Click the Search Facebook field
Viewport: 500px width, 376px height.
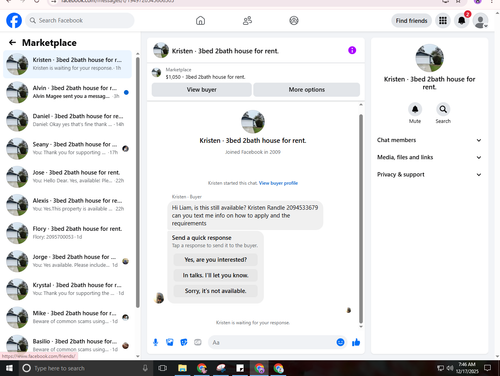click(80, 21)
